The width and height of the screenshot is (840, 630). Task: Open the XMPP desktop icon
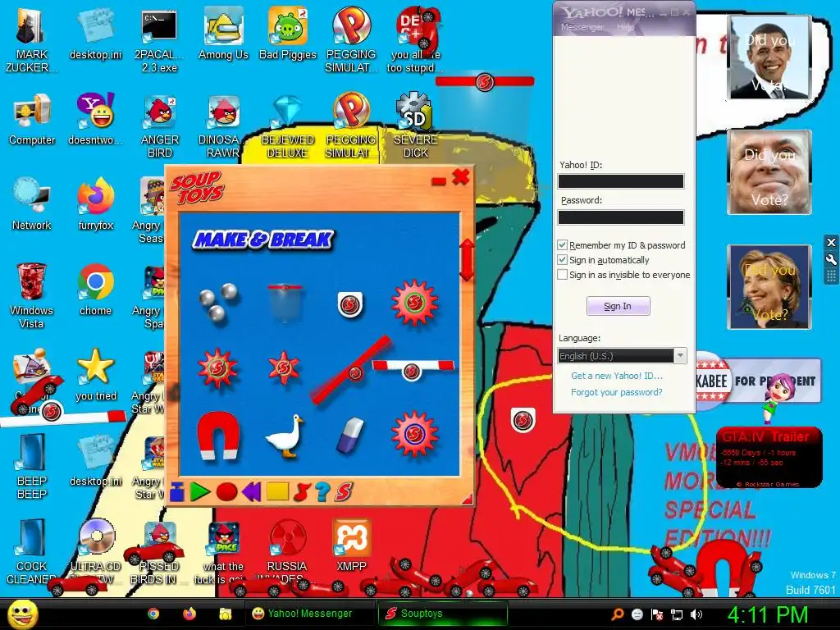[351, 546]
